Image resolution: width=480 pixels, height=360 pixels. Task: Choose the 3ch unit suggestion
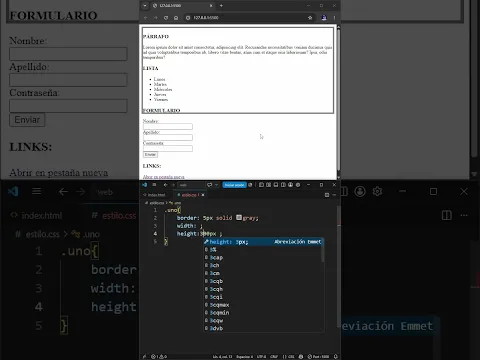[263, 265]
